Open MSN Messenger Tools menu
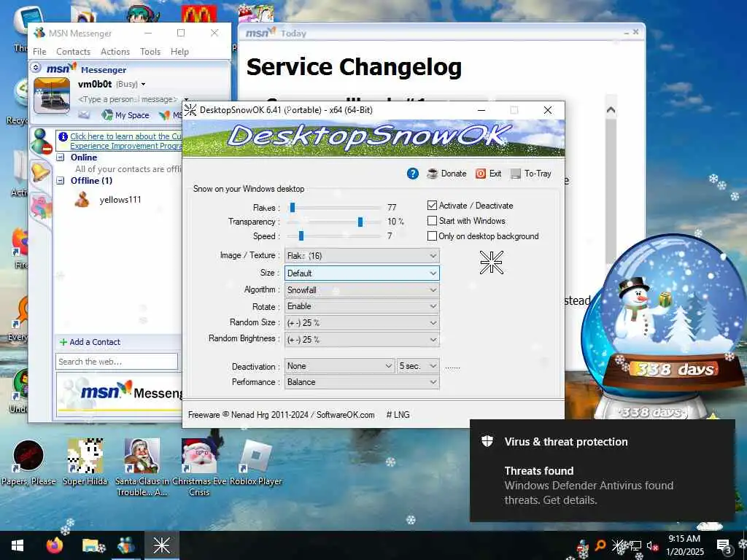The width and height of the screenshot is (747, 560). 150,52
